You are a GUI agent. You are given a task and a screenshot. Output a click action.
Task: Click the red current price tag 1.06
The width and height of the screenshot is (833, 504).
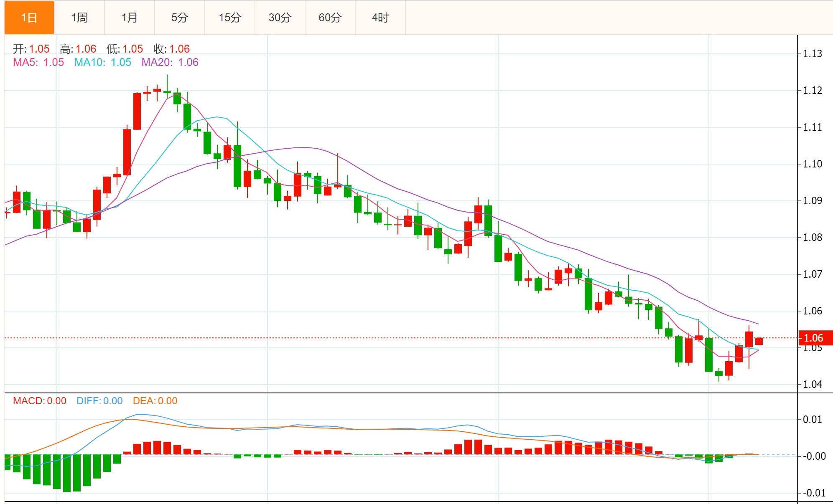click(814, 338)
